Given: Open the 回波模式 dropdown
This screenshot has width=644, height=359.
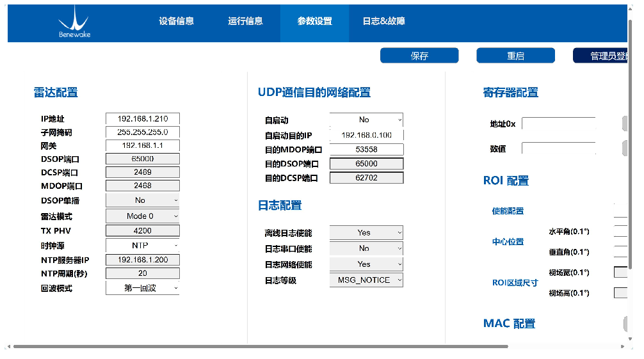Looking at the screenshot, I should 143,288.
